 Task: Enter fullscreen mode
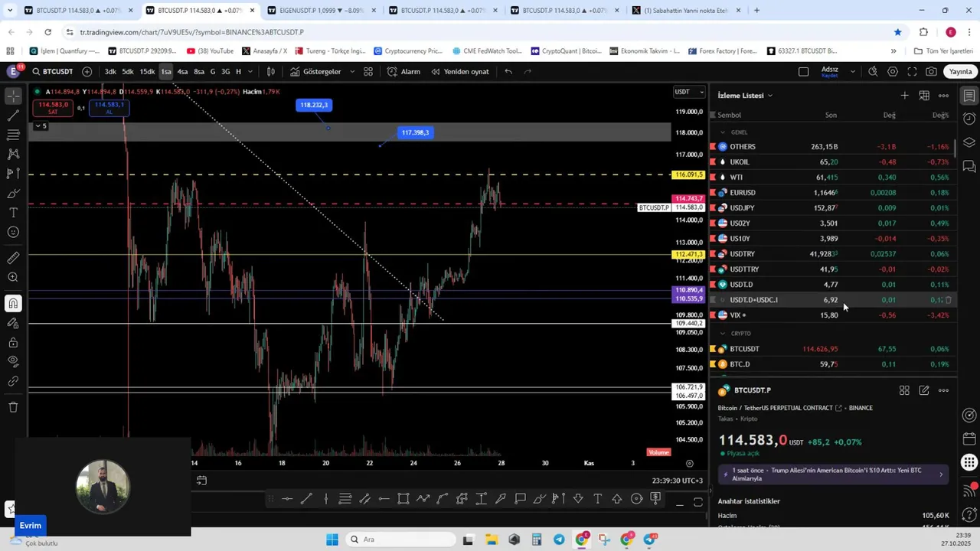912,71
